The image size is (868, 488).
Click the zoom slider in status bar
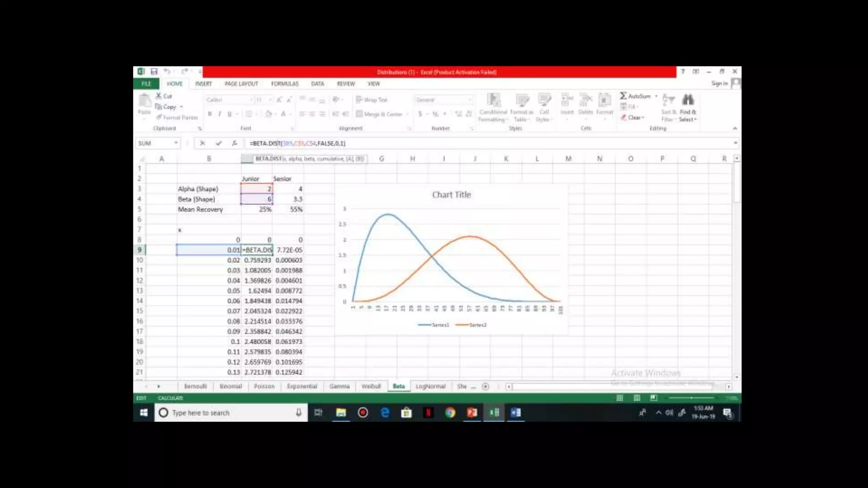691,398
